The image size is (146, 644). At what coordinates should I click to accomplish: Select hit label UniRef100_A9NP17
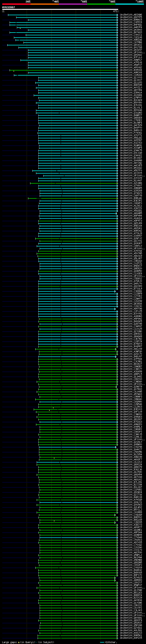click(x=131, y=60)
